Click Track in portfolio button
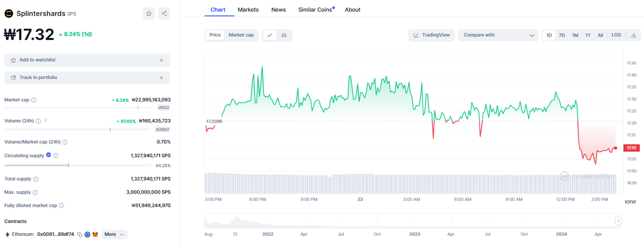The width and height of the screenshot is (644, 247). pyautogui.click(x=87, y=78)
